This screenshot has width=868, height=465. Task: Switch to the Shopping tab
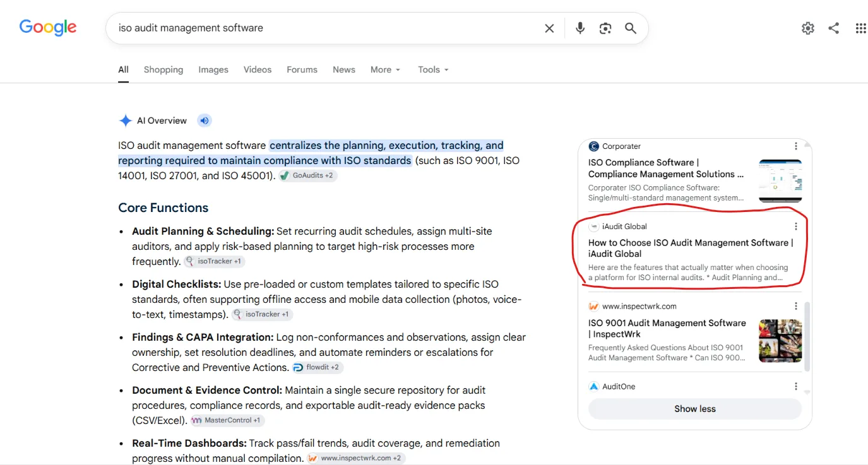pos(163,70)
